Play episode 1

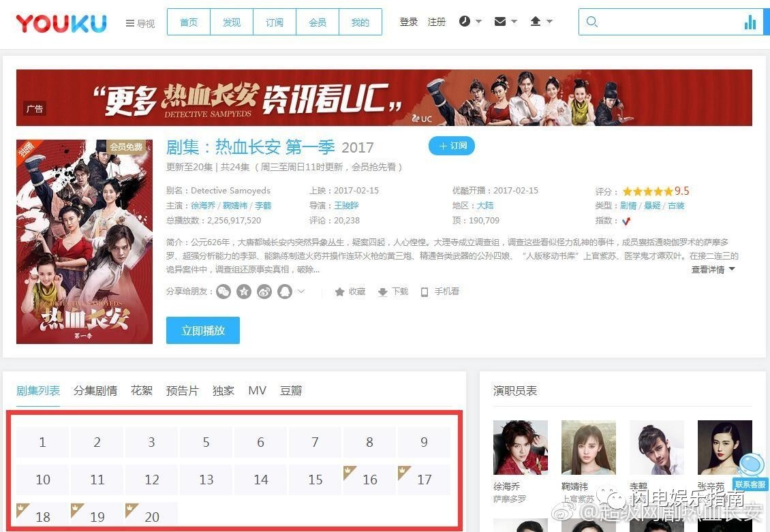click(43, 442)
